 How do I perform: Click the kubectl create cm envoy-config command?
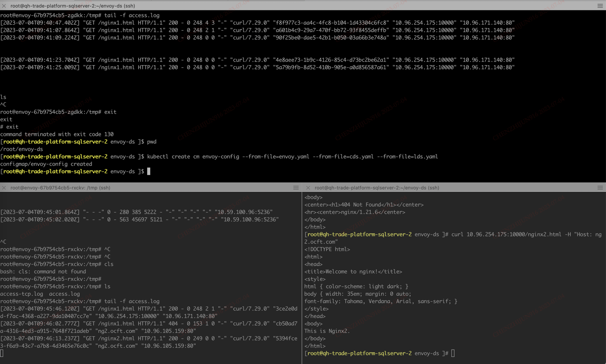(x=292, y=157)
